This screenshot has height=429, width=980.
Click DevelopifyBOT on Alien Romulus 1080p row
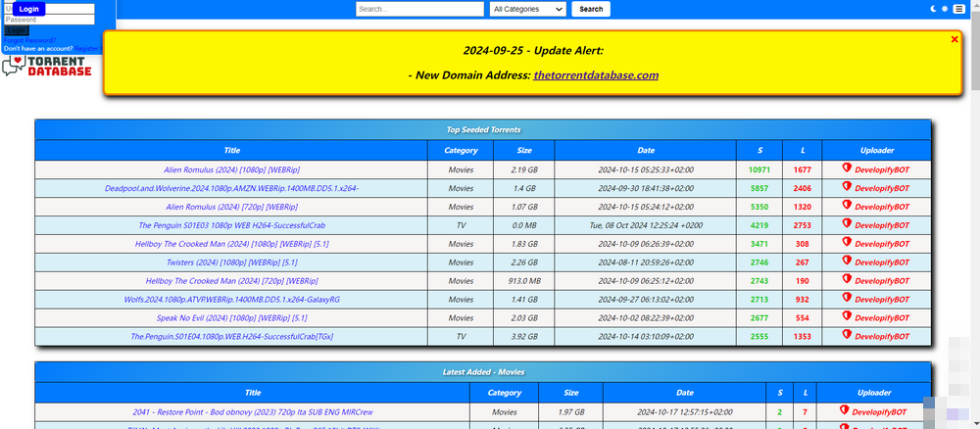click(x=882, y=169)
